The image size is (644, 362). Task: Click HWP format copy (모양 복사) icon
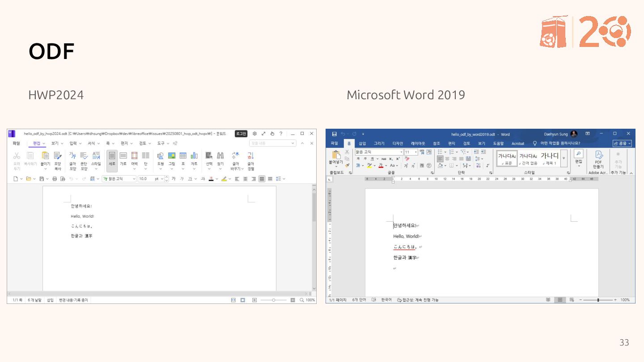[x=58, y=156]
